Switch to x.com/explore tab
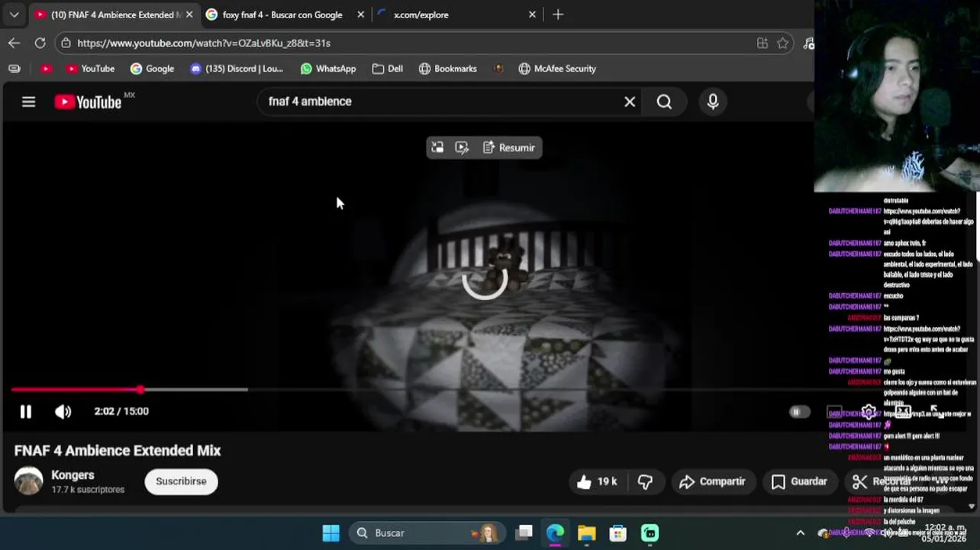Viewport: 980px width, 550px height. pos(458,15)
